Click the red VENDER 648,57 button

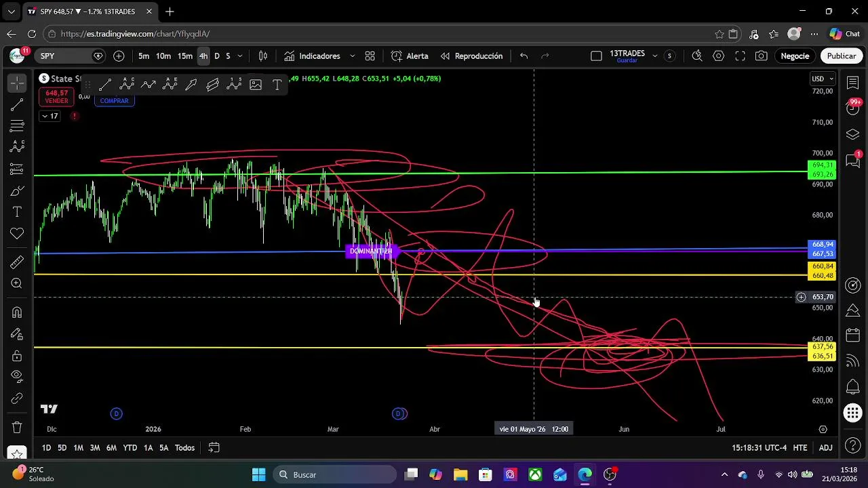pos(57,97)
